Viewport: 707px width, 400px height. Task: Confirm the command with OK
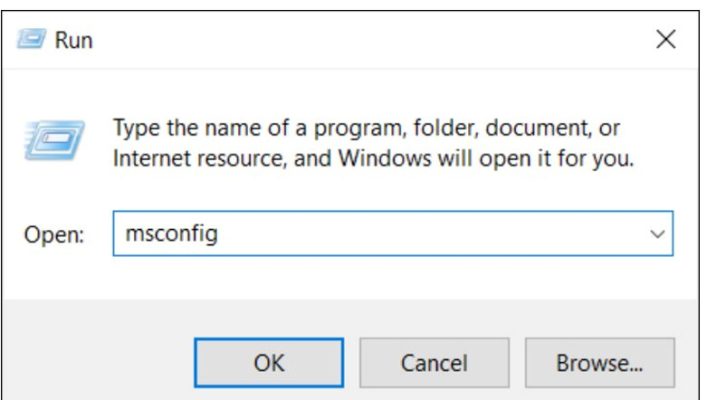pos(269,363)
